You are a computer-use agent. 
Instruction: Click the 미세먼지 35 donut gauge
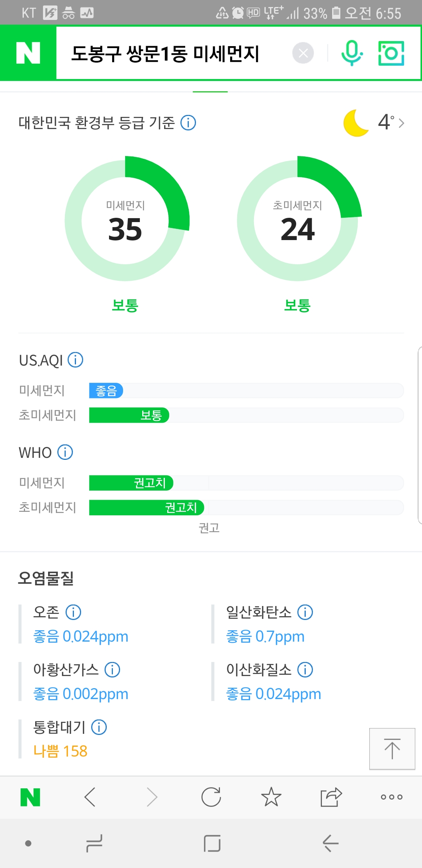click(x=125, y=221)
